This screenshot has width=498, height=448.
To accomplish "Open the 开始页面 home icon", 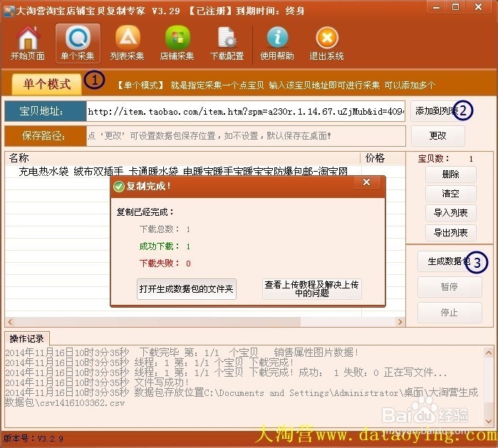I will [x=28, y=43].
